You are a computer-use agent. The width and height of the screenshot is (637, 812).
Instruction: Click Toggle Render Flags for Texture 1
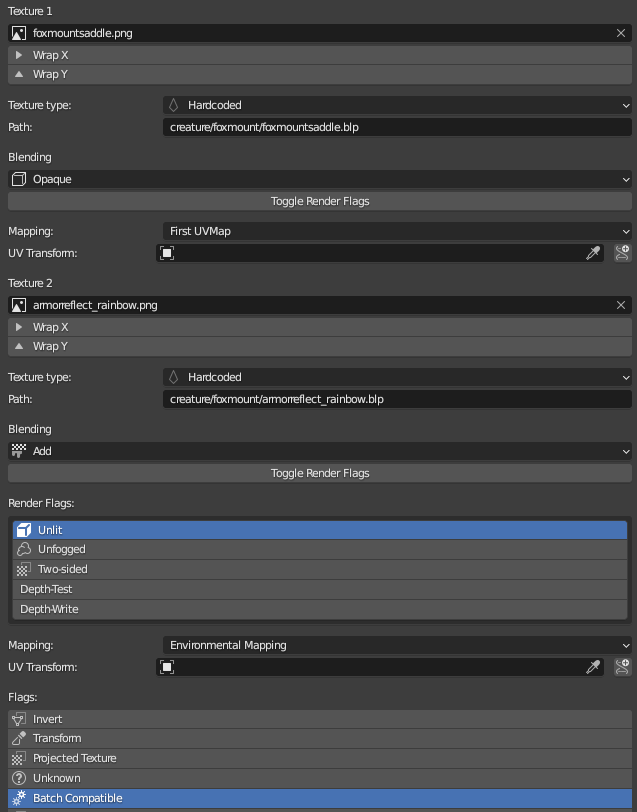point(320,201)
